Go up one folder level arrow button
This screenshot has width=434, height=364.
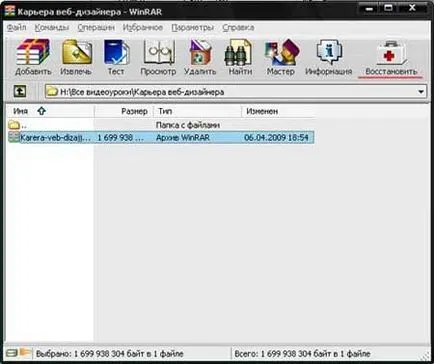(20, 91)
